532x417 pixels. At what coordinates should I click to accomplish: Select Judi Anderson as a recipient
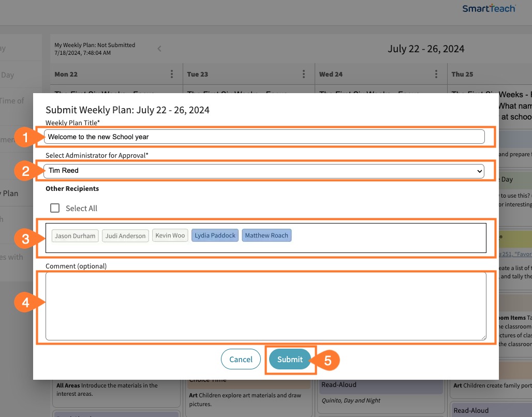coord(125,235)
